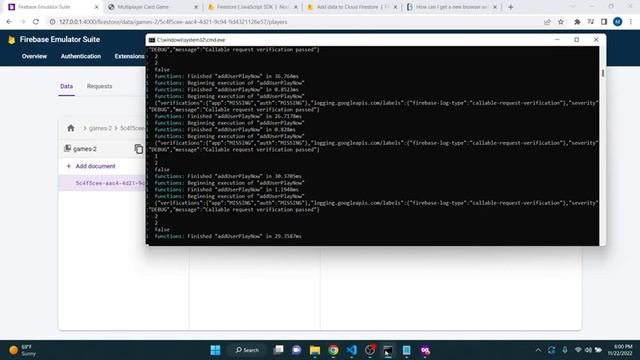
Task: Open the Add data to Cloud Firestore tab
Action: click(351, 7)
